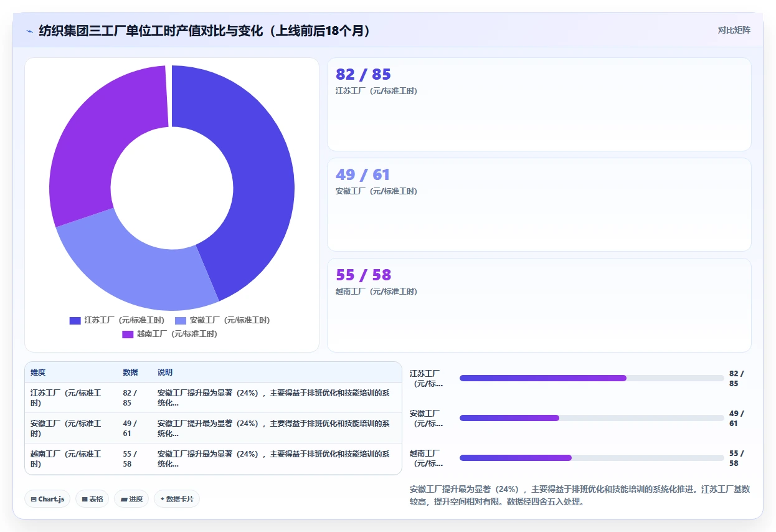Toggle the 安徽工厂 legend color swatch
This screenshot has height=532, width=776.
[181, 321]
